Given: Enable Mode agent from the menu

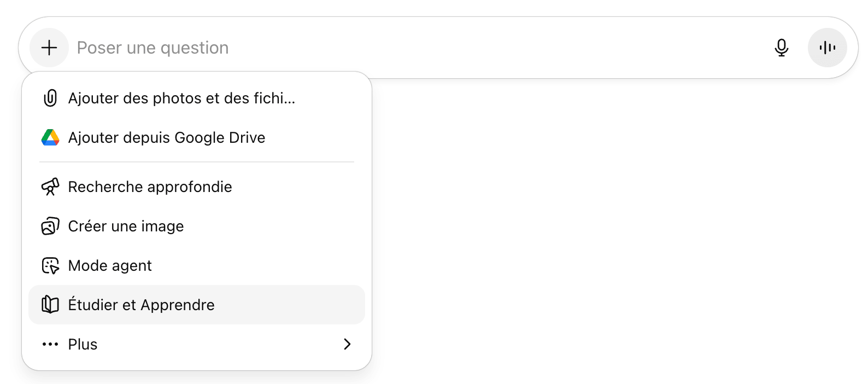Looking at the screenshot, I should 110,265.
